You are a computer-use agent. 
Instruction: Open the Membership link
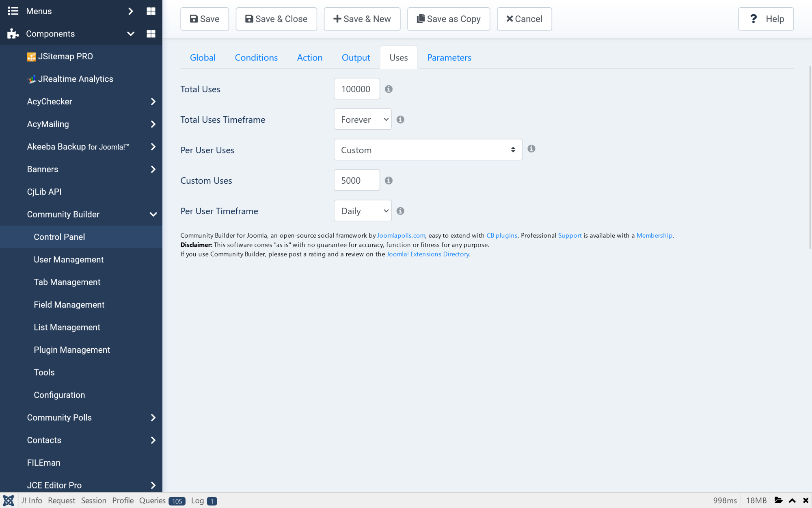[x=654, y=236]
